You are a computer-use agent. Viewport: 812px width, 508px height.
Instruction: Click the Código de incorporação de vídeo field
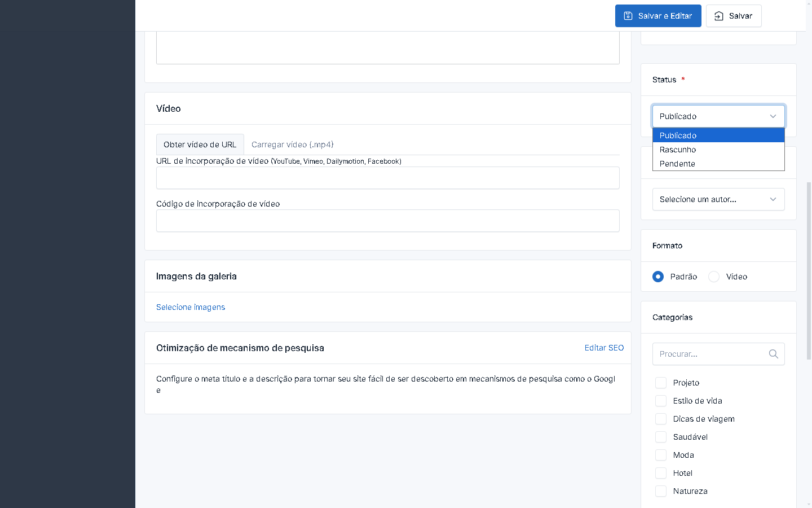(387, 221)
